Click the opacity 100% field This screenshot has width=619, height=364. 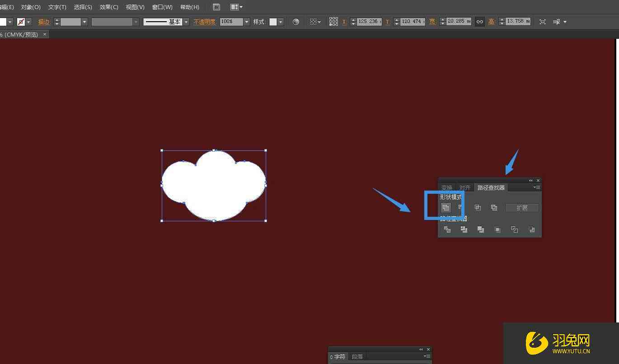pos(231,22)
